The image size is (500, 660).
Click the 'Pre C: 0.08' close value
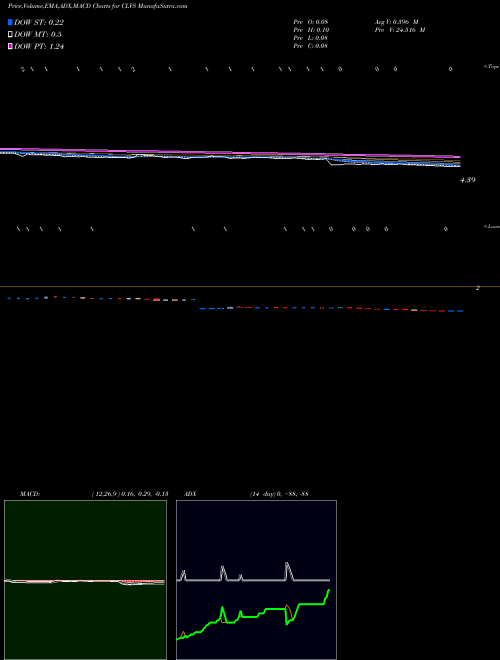(311, 46)
